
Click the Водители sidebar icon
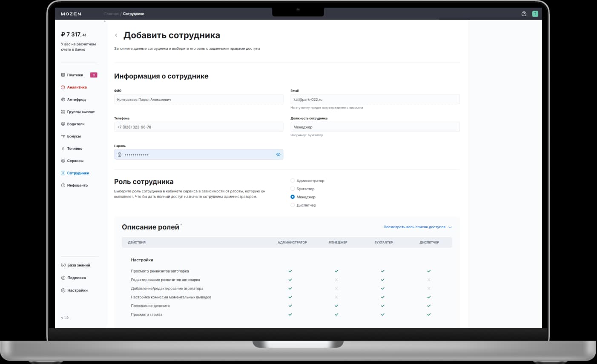[x=63, y=124]
